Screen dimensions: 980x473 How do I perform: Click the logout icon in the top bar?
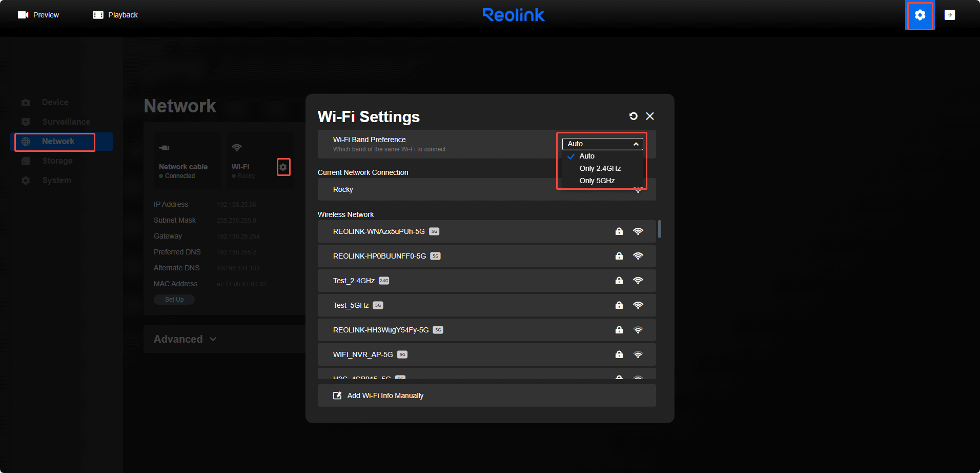950,14
